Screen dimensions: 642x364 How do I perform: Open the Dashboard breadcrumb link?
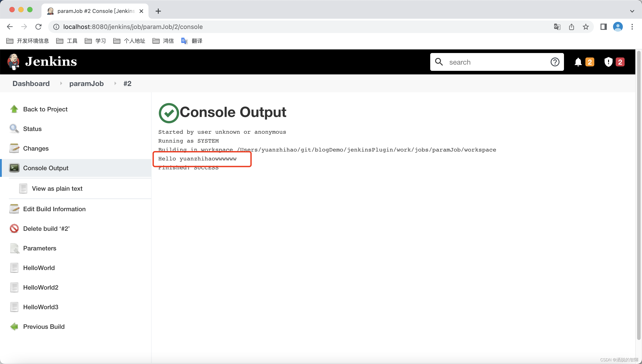point(30,83)
